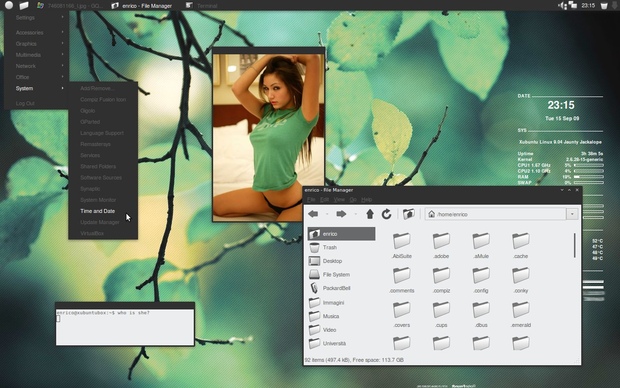Open the .compiz folder

point(441,280)
